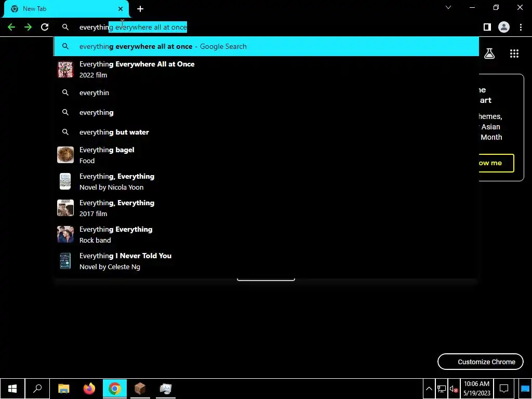Click the browser forward arrow
The image size is (532, 399).
click(28, 27)
